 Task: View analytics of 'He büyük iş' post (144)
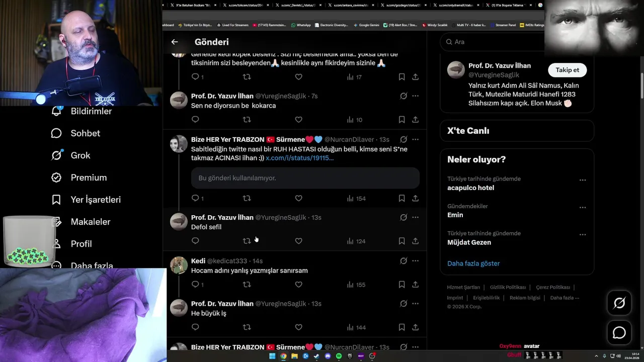tap(356, 327)
